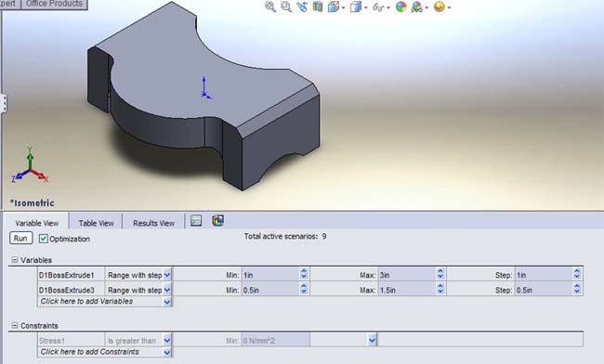Click the View Settings gold sphere icon

(440, 6)
